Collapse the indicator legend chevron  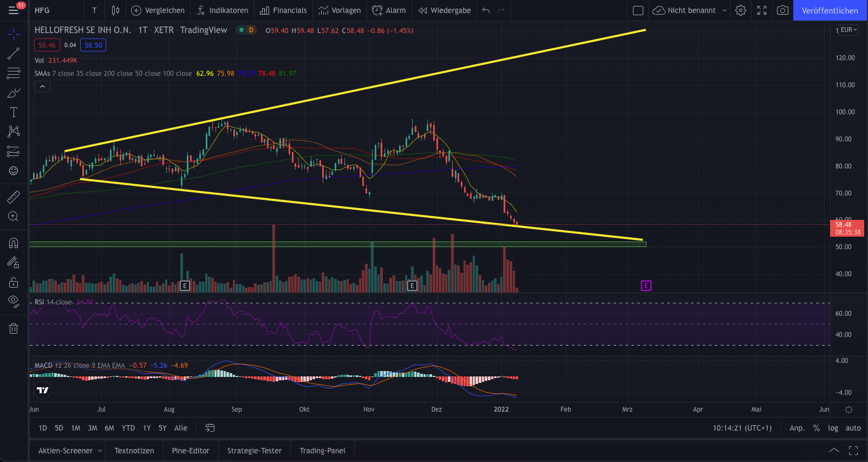tap(42, 86)
